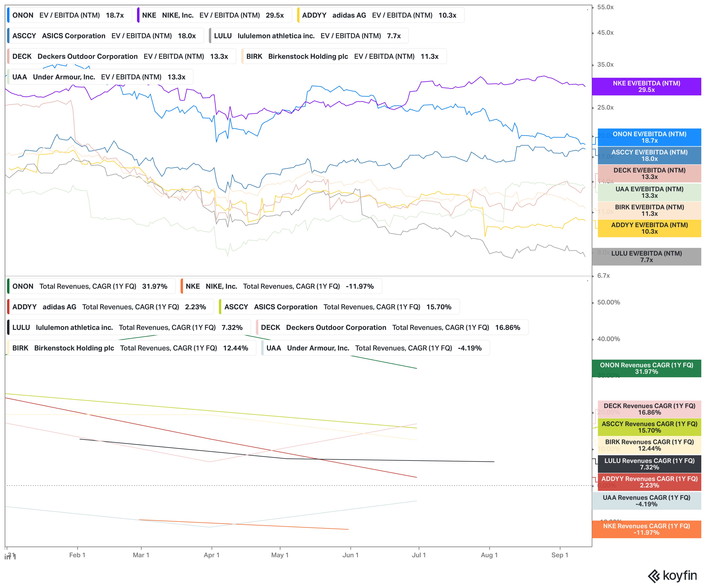706x588 pixels.
Task: Click the green ONON Revenues CAGR 31.97% tag
Action: pos(646,368)
